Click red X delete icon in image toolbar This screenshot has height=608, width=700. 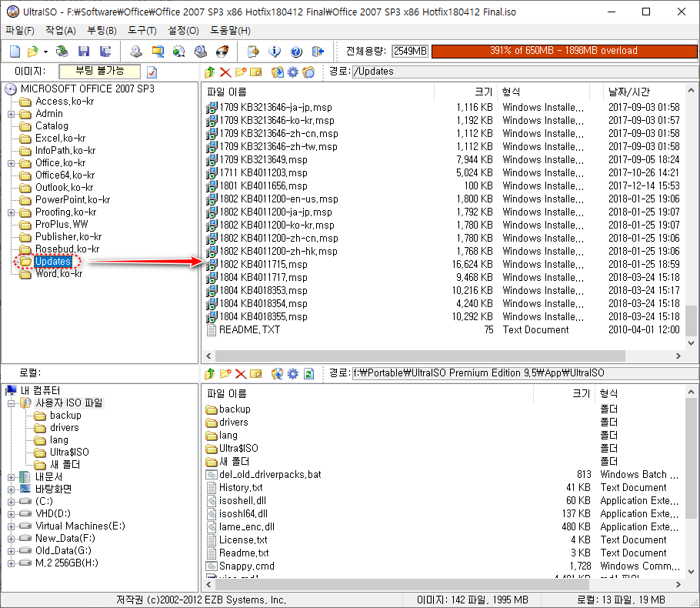pos(225,72)
